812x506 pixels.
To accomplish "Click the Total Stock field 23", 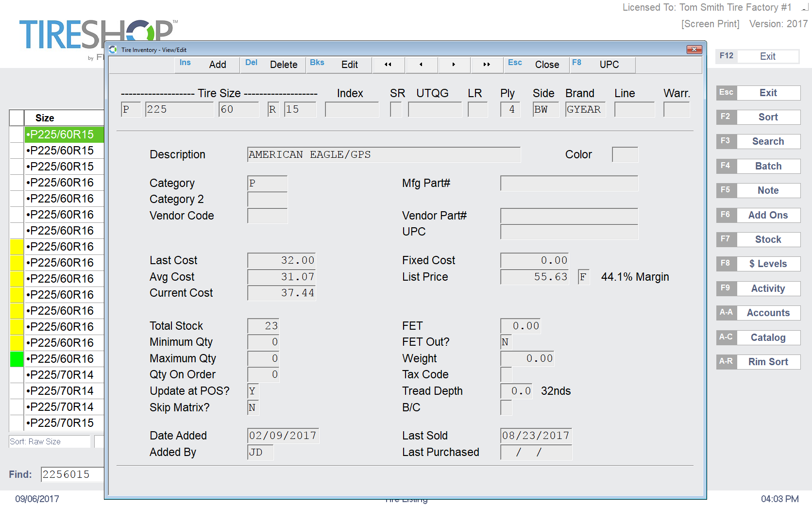I will tap(263, 326).
